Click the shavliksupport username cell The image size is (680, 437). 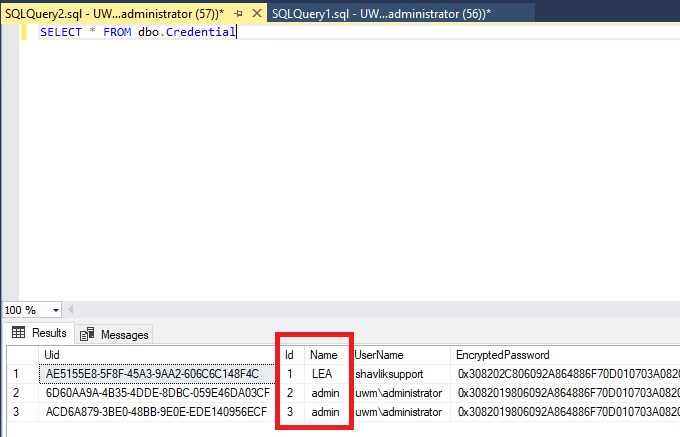[401, 374]
